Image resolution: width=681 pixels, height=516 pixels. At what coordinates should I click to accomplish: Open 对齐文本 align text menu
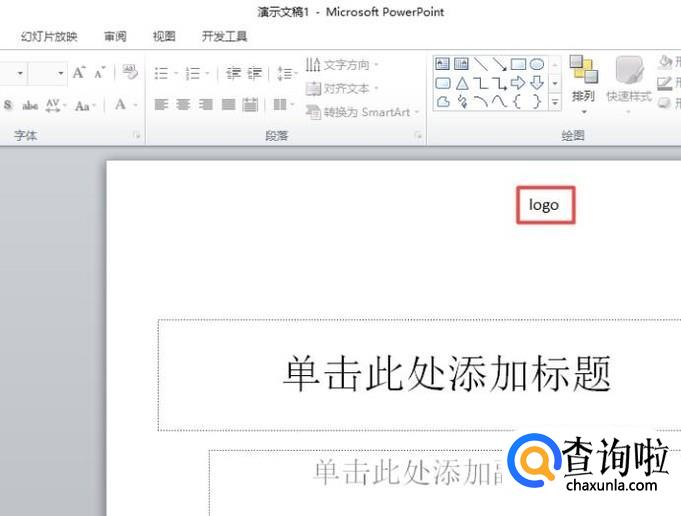coord(342,89)
